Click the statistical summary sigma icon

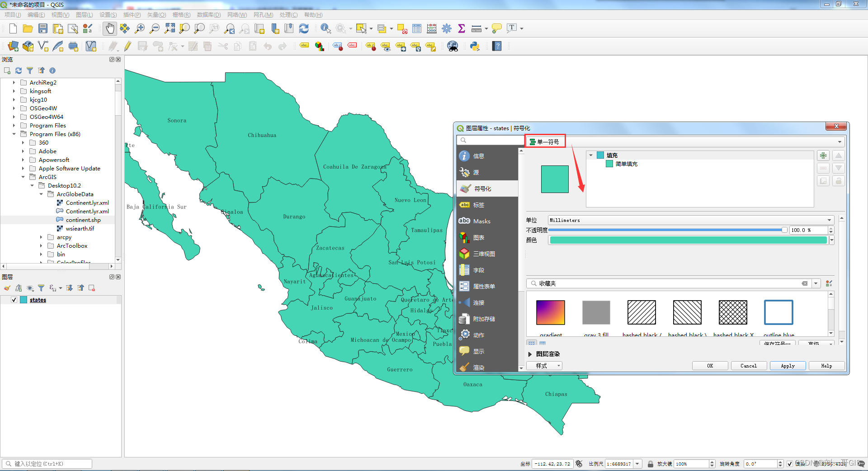[462, 28]
